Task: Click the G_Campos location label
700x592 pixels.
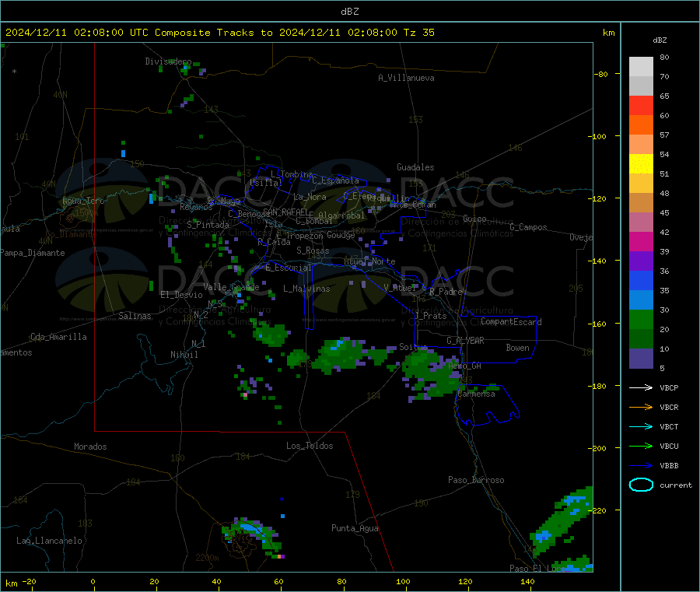Action: [528, 227]
